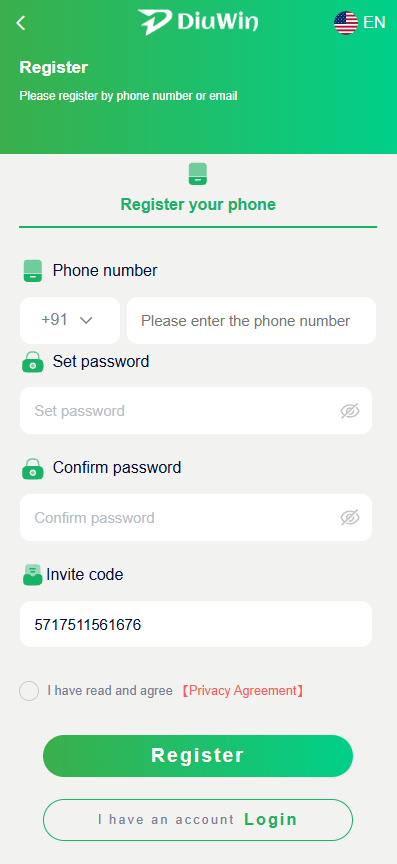The height and width of the screenshot is (864, 397).
Task: Toggle visibility for the Set password field
Action: pyautogui.click(x=350, y=411)
